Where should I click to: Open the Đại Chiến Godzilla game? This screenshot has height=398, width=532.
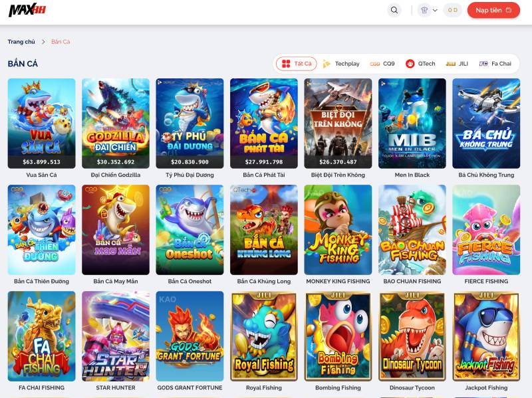point(116,123)
